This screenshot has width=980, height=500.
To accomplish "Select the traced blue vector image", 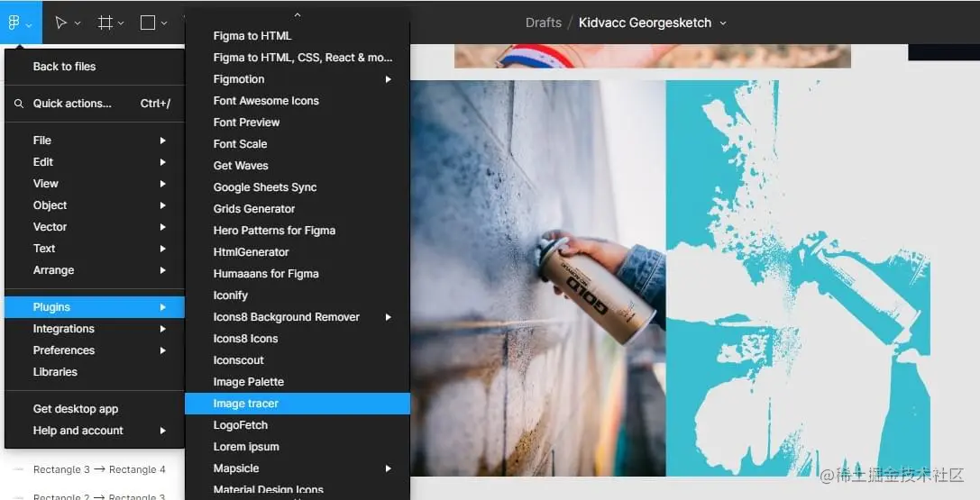I will (798, 277).
